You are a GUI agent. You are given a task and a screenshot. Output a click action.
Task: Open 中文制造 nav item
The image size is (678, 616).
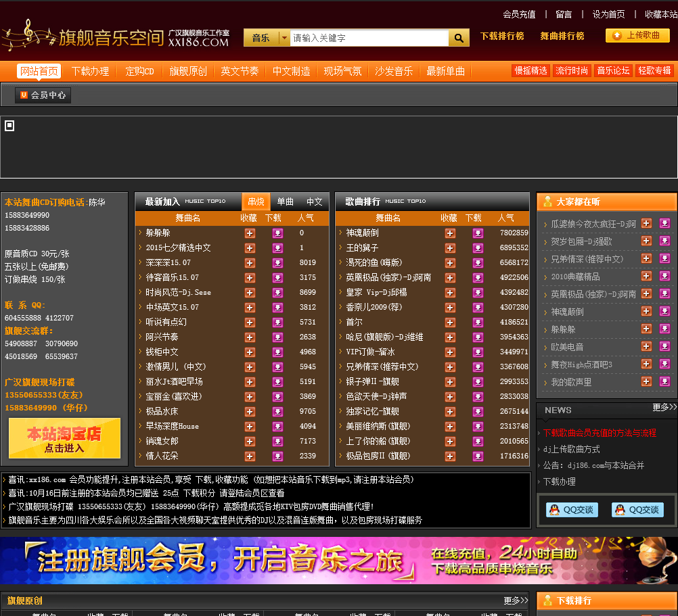pyautogui.click(x=291, y=71)
